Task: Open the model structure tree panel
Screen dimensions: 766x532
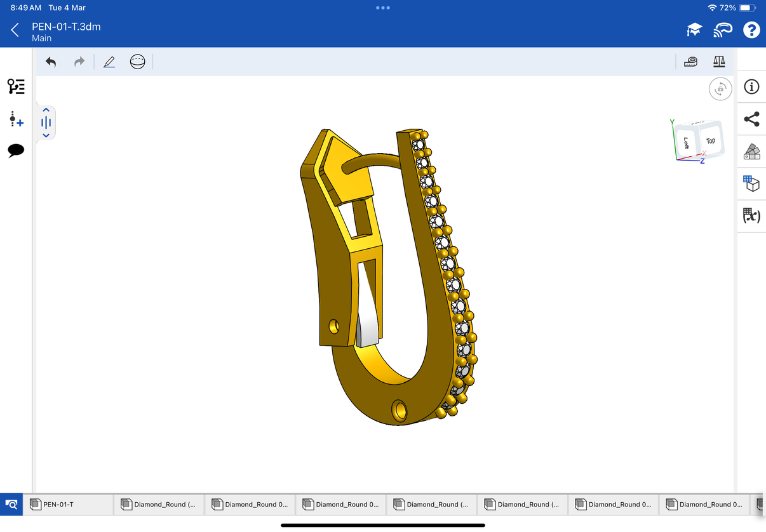Action: 15,87
